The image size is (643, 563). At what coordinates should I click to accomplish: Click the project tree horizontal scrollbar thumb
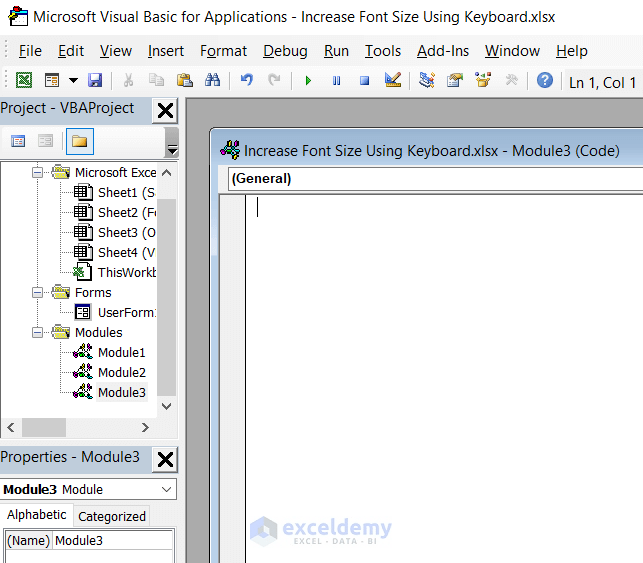[44, 428]
